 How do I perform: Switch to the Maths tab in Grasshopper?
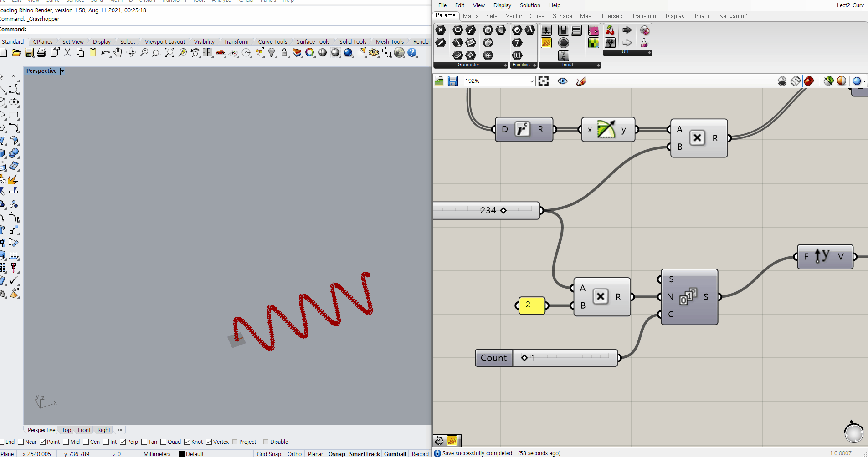coord(471,16)
